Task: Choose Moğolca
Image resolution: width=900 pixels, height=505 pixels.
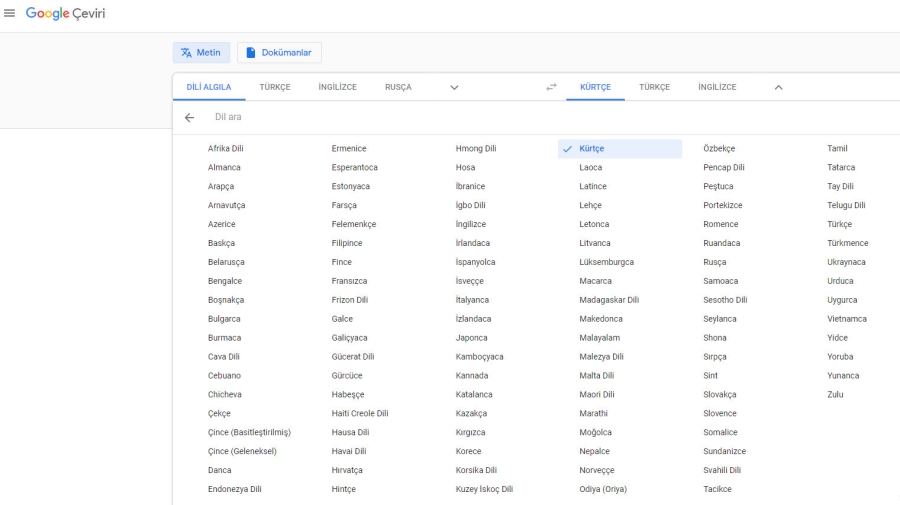Action: [595, 433]
